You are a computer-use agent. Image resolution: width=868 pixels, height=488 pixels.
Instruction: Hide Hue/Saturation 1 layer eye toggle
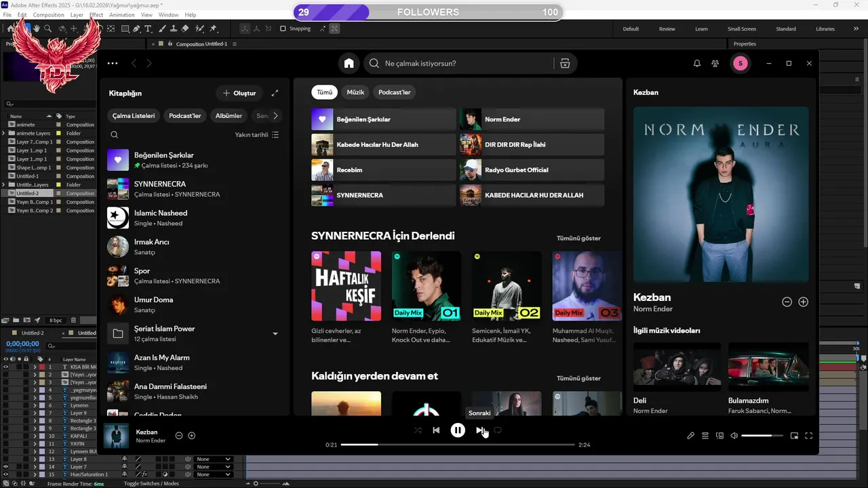point(5,474)
